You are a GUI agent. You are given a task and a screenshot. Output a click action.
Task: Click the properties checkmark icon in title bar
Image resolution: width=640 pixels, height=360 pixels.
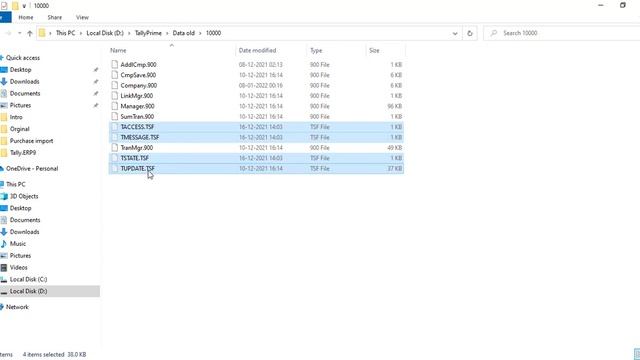[x=4, y=6]
